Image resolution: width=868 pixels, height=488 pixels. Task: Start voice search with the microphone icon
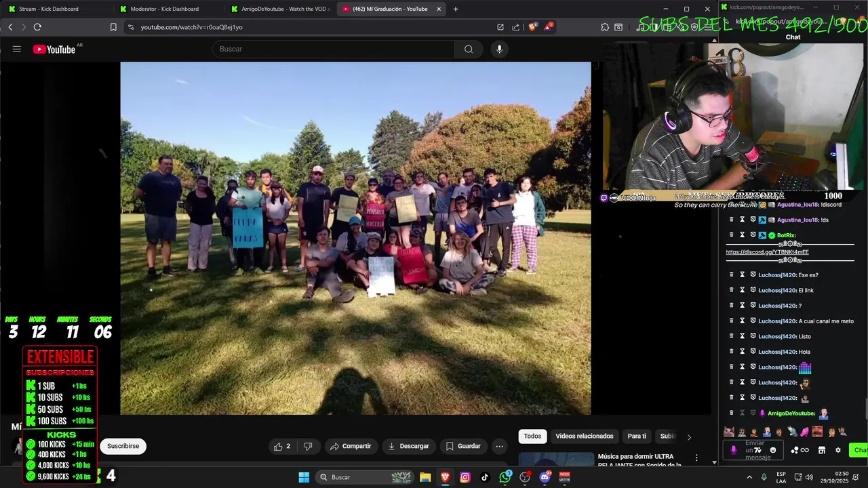(499, 49)
